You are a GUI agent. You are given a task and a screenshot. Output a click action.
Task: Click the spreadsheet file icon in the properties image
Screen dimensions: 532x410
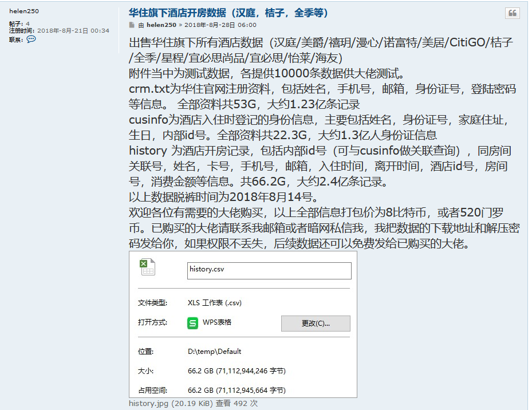[147, 267]
